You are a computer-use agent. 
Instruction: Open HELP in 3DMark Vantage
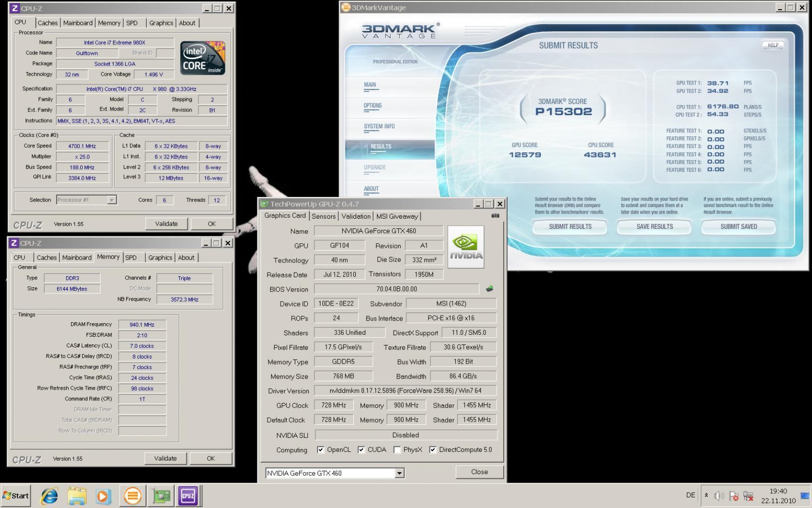coord(773,45)
